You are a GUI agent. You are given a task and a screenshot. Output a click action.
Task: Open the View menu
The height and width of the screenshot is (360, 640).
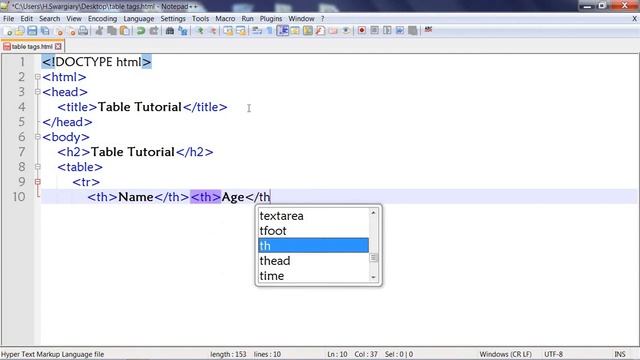[x=74, y=19]
